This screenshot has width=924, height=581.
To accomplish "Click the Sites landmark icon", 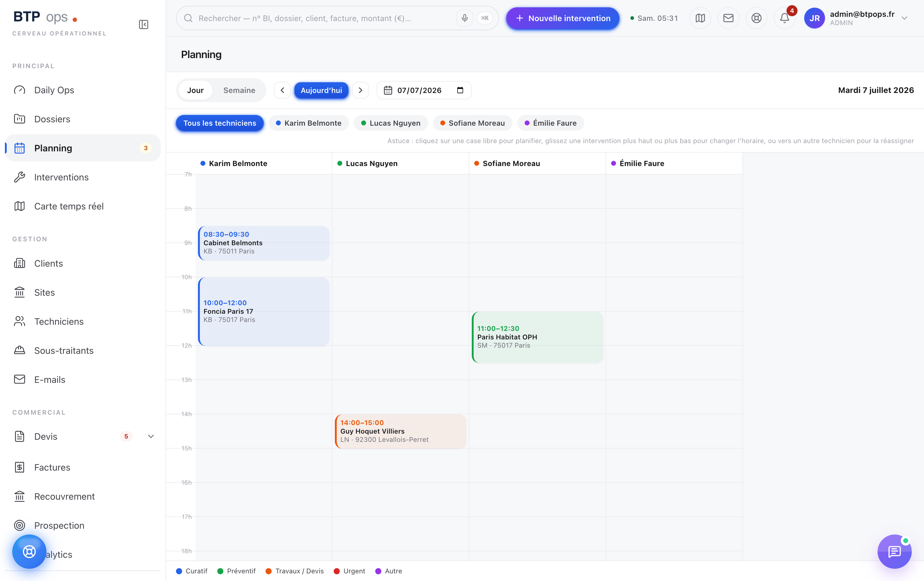I will click(20, 293).
